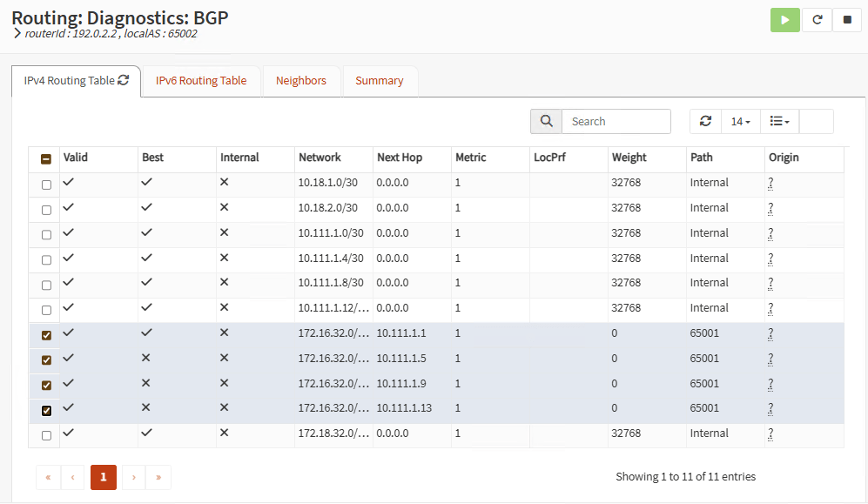Go to the first page double-arrow button
Screen dimensions: 868x504
48,477
